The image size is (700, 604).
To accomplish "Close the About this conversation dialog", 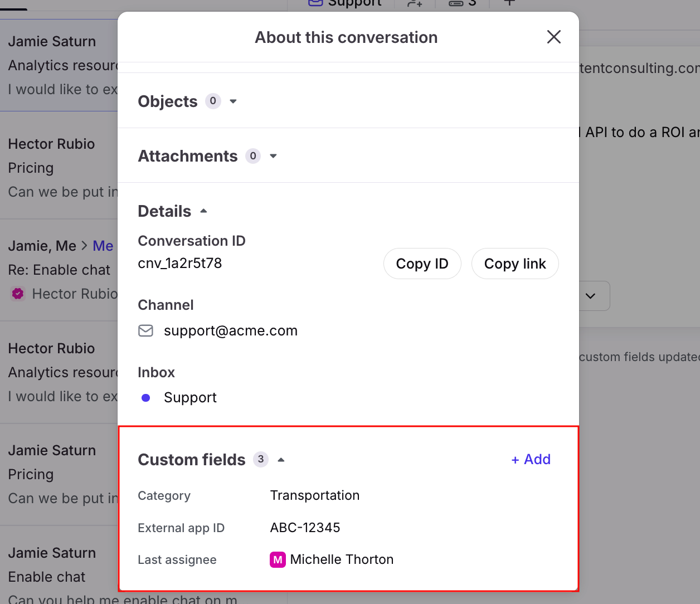I will [553, 37].
